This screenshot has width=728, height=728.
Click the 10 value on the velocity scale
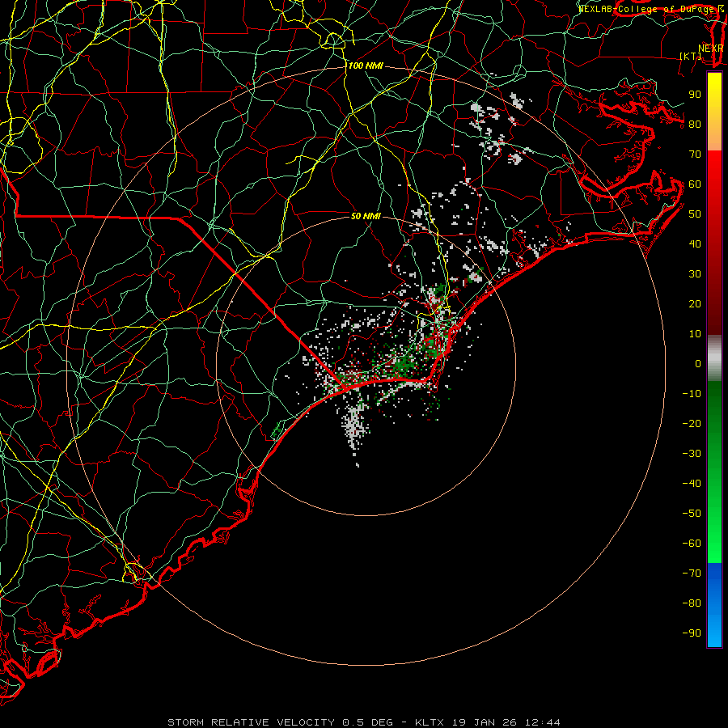point(695,334)
